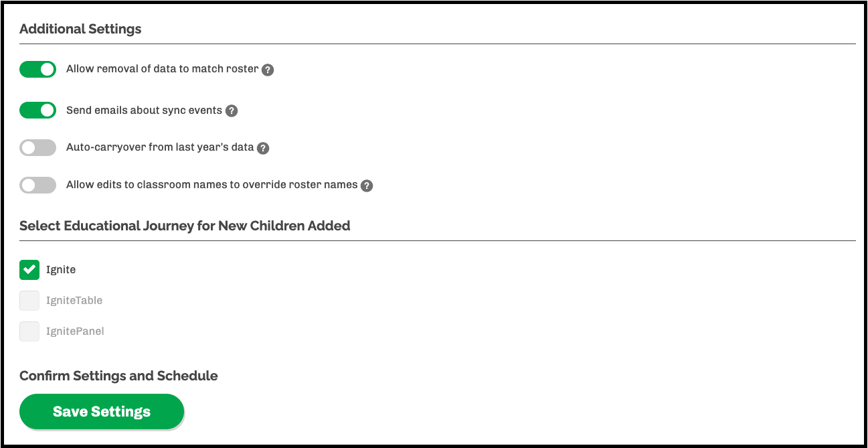Click the 'IgnitePanel' label text
Image resolution: width=868 pixels, height=448 pixels.
(75, 331)
